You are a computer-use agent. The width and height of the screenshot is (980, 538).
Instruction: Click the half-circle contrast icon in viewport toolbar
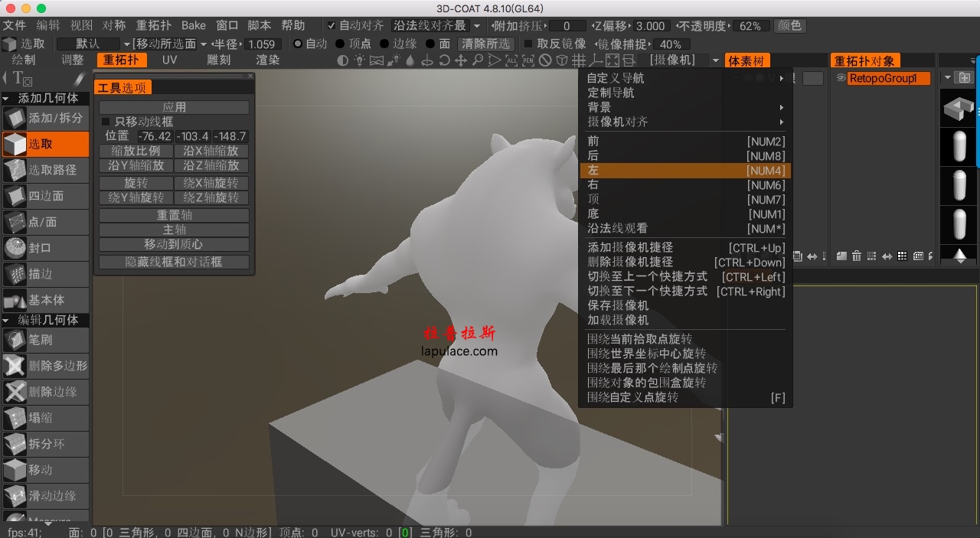click(343, 60)
